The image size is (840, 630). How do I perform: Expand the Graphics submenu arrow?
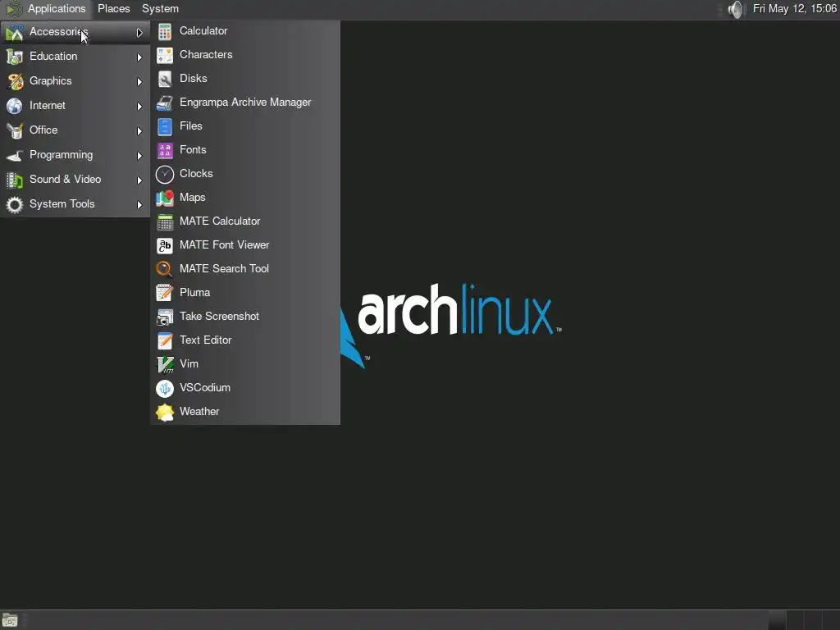[139, 81]
